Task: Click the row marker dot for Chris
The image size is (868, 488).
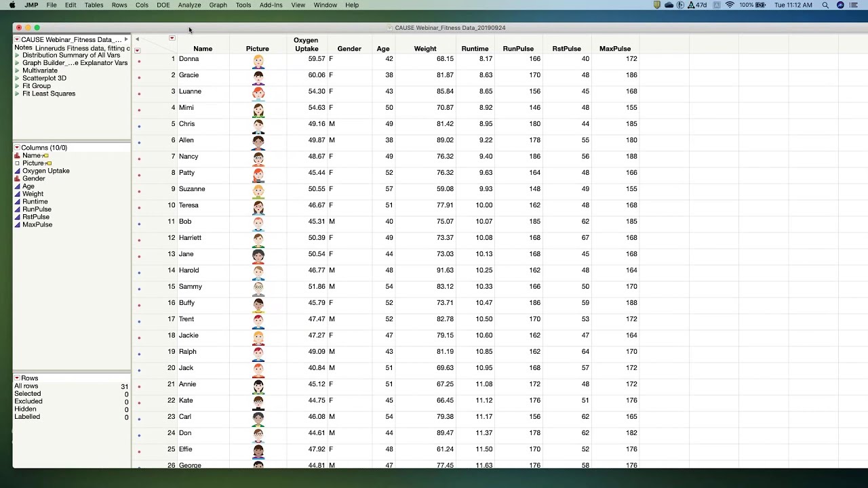Action: coord(139,126)
